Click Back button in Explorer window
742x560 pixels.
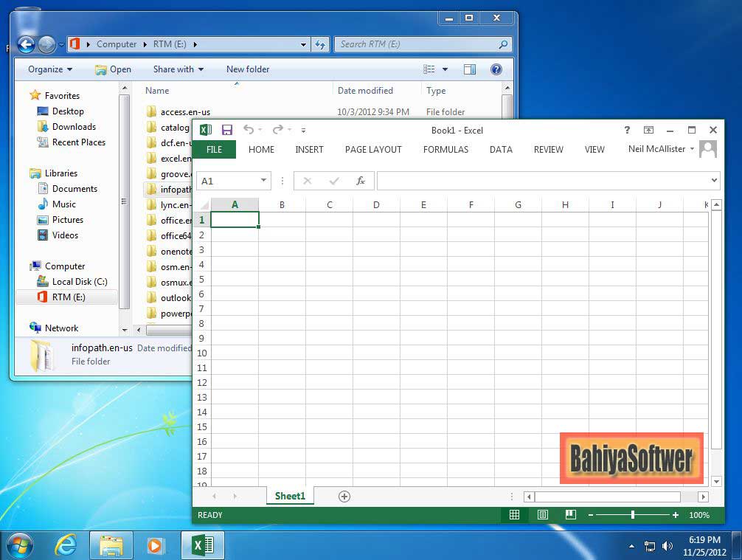click(x=27, y=44)
